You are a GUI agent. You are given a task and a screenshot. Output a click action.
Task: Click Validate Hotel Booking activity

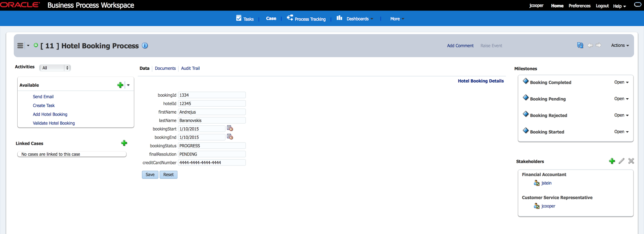pyautogui.click(x=54, y=123)
